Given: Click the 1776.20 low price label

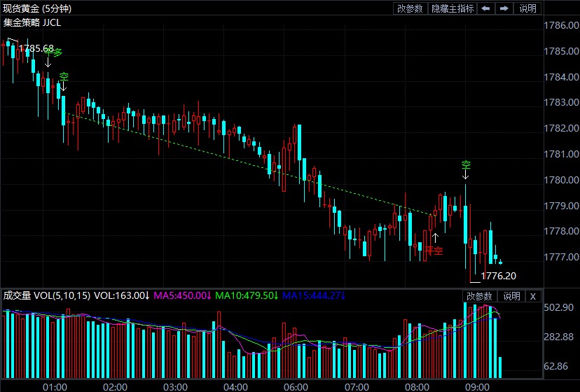Looking at the screenshot, I should tap(499, 276).
